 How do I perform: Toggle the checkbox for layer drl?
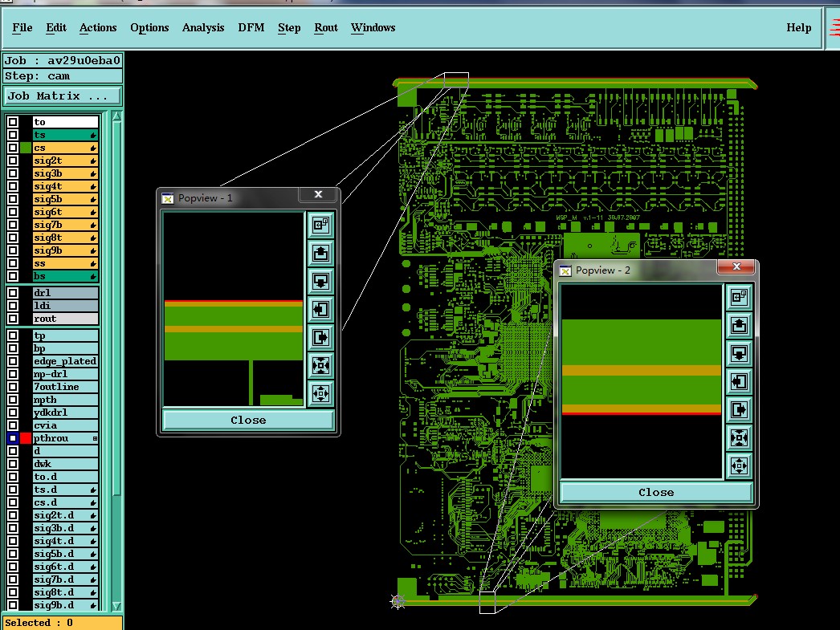(13, 293)
